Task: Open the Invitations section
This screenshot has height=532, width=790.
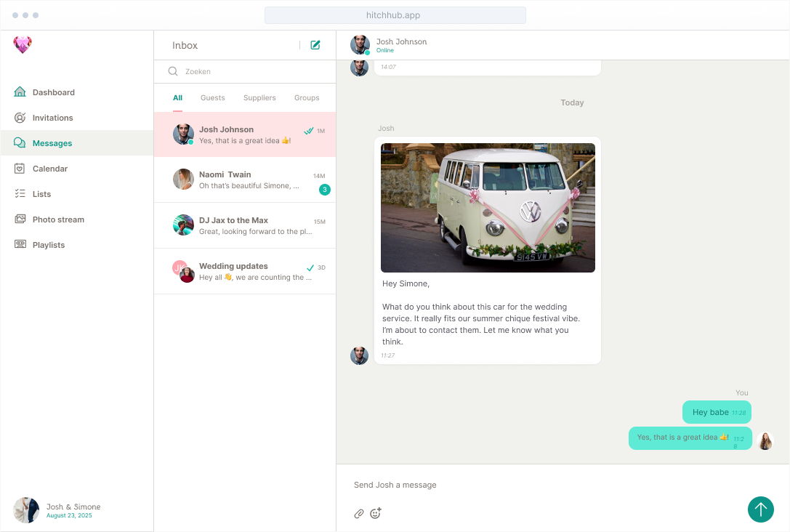Action: click(x=52, y=117)
